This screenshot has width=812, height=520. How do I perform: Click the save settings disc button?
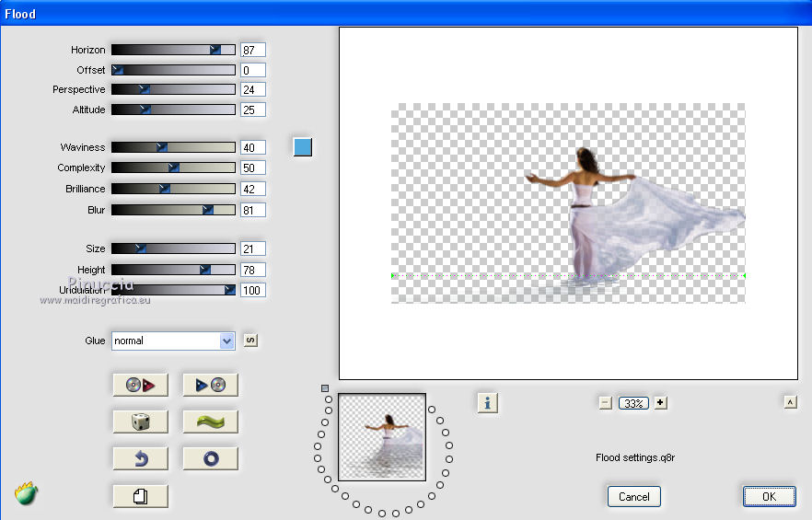(x=210, y=385)
